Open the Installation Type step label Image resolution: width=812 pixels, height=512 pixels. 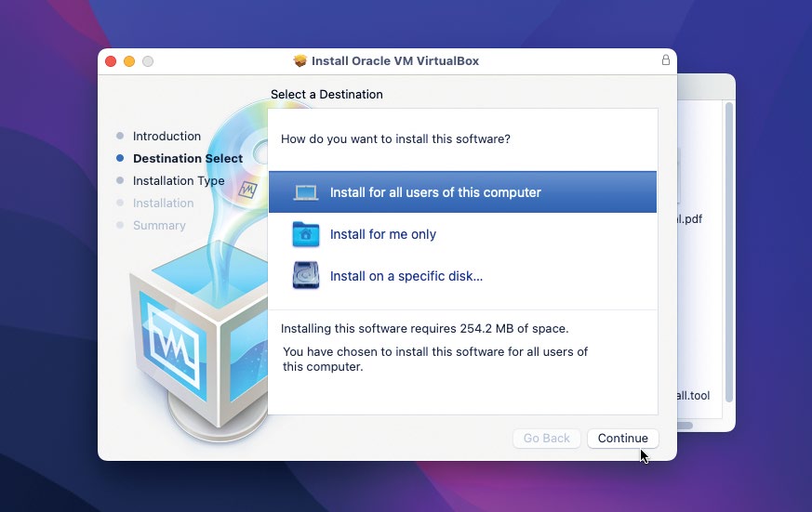click(x=179, y=181)
